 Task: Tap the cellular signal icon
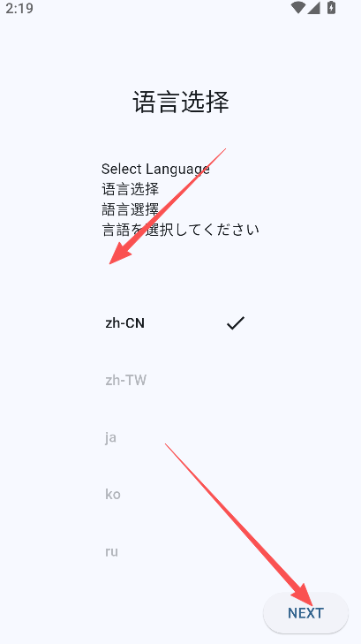313,7
